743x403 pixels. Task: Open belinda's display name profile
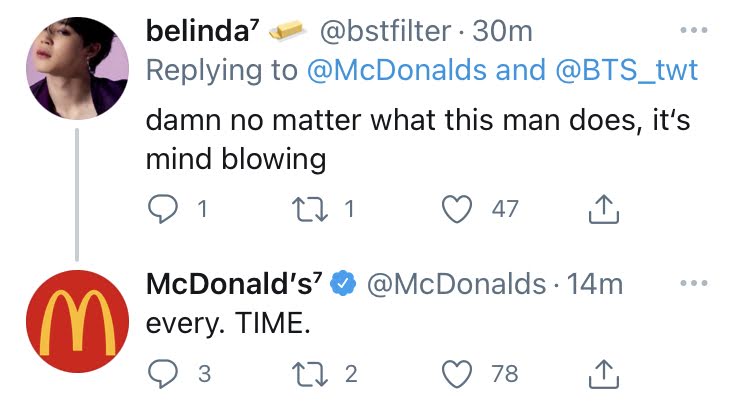tap(204, 32)
